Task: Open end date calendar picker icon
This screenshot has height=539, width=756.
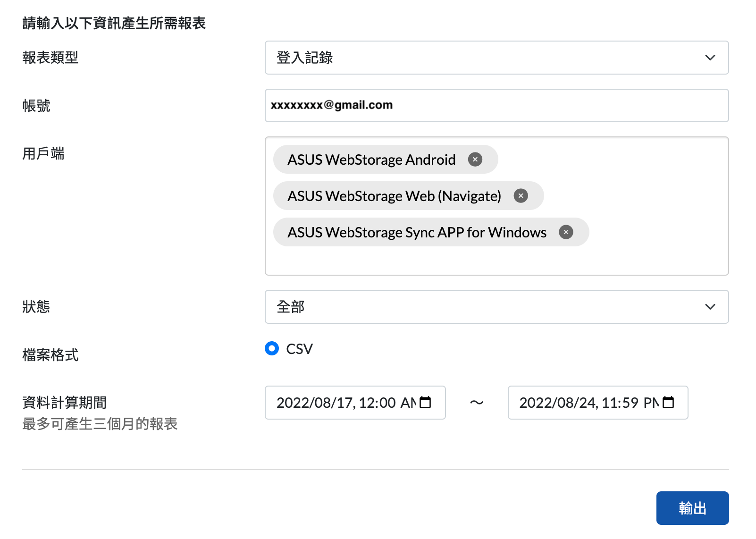Action: click(x=668, y=403)
